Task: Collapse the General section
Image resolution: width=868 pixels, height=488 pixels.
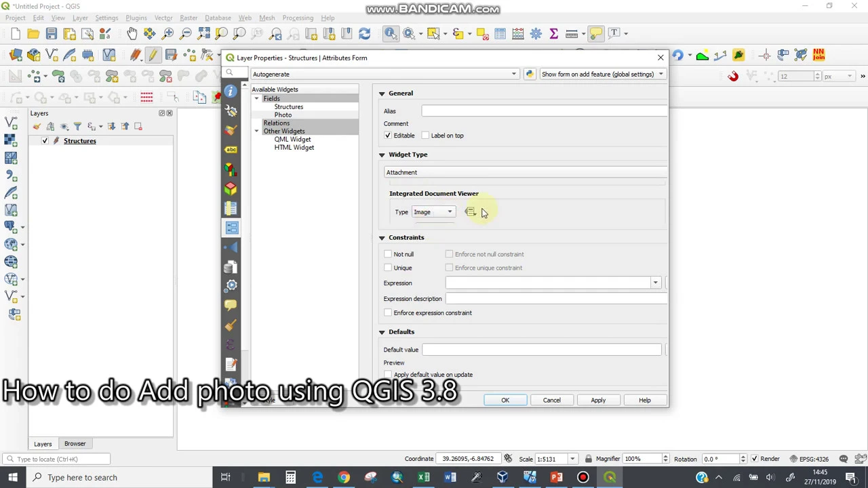Action: point(382,94)
